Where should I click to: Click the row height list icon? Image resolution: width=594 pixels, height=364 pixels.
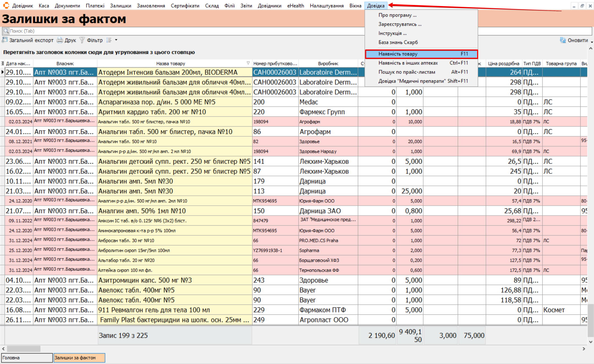point(109,40)
